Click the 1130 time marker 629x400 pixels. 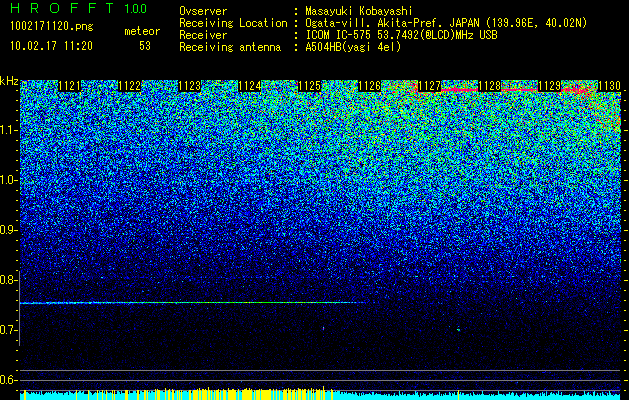point(610,86)
